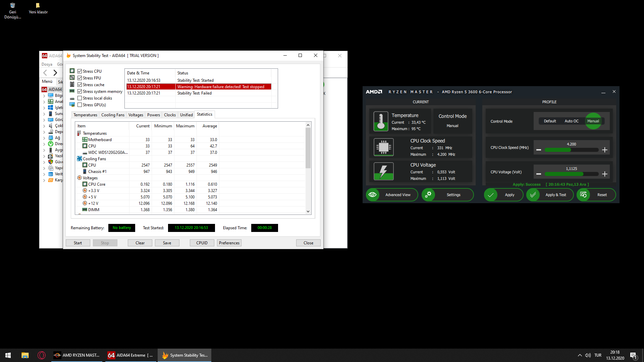The height and width of the screenshot is (362, 644).
Task: Click AIDA64 forward navigation arrow
Action: point(55,73)
